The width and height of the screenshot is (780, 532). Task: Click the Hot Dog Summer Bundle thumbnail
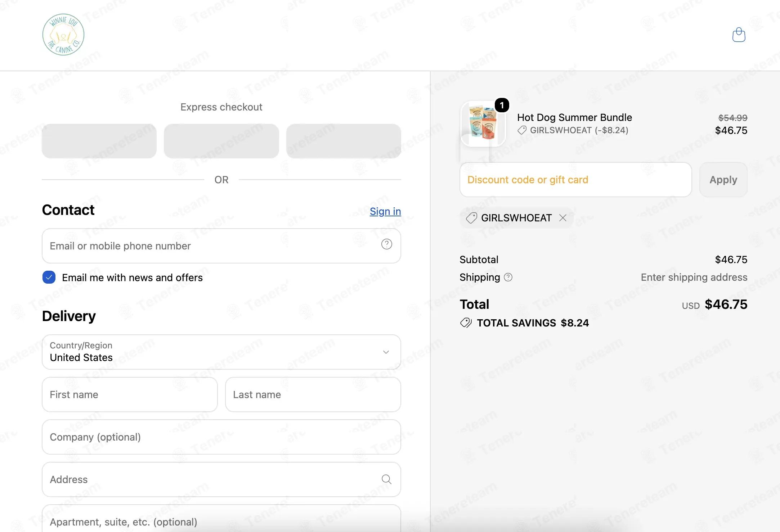483,124
